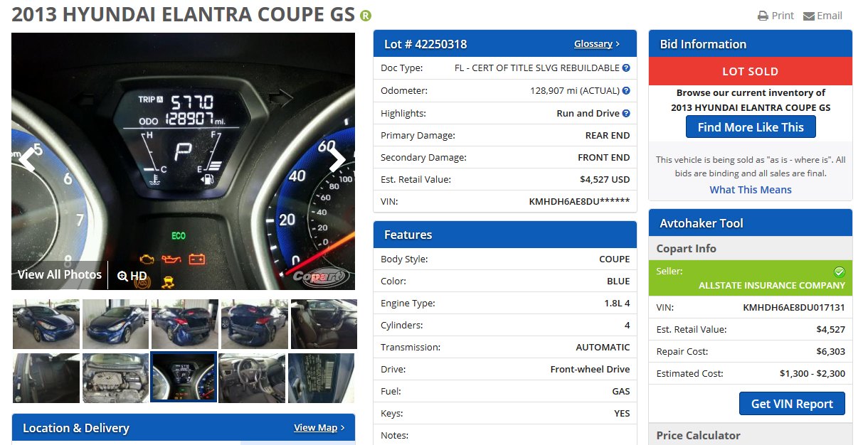Click View All Photos

(x=60, y=274)
